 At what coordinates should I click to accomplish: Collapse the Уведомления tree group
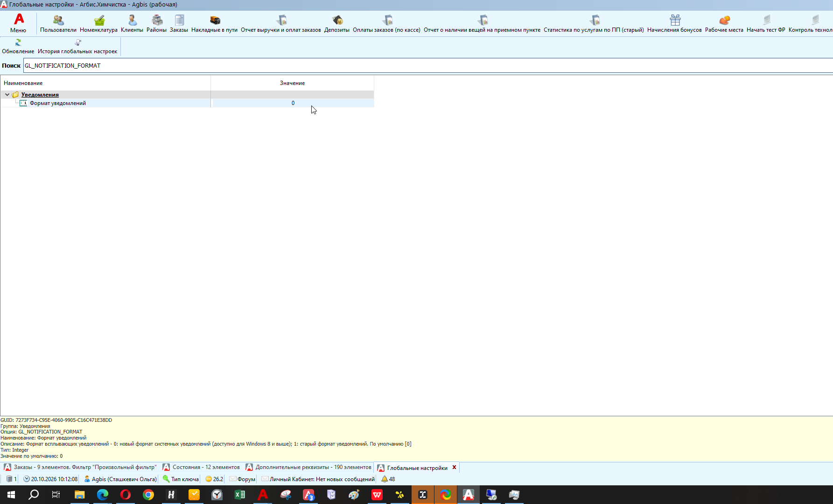point(7,95)
